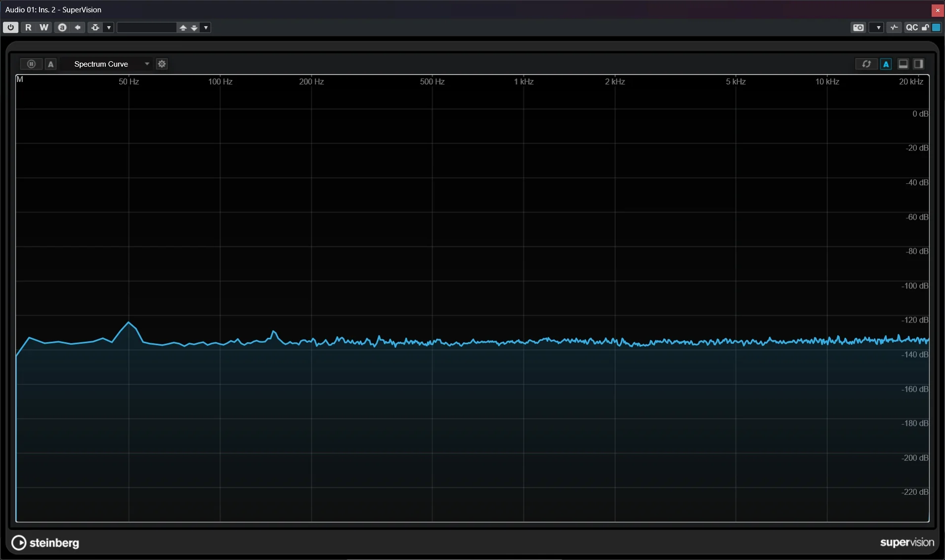The width and height of the screenshot is (945, 560).
Task: Click the 200 Hz frequency label
Action: pyautogui.click(x=311, y=81)
